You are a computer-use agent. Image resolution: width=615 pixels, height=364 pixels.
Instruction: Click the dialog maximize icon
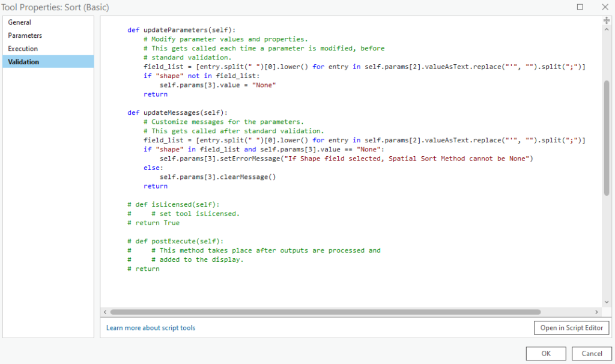(580, 7)
